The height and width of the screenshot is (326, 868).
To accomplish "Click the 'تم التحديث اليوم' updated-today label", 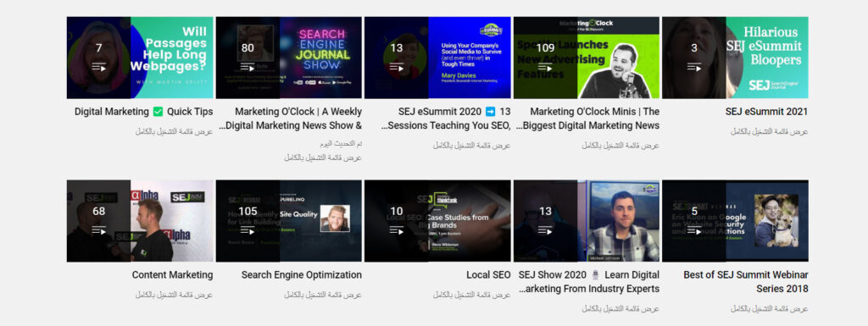I will (341, 144).
